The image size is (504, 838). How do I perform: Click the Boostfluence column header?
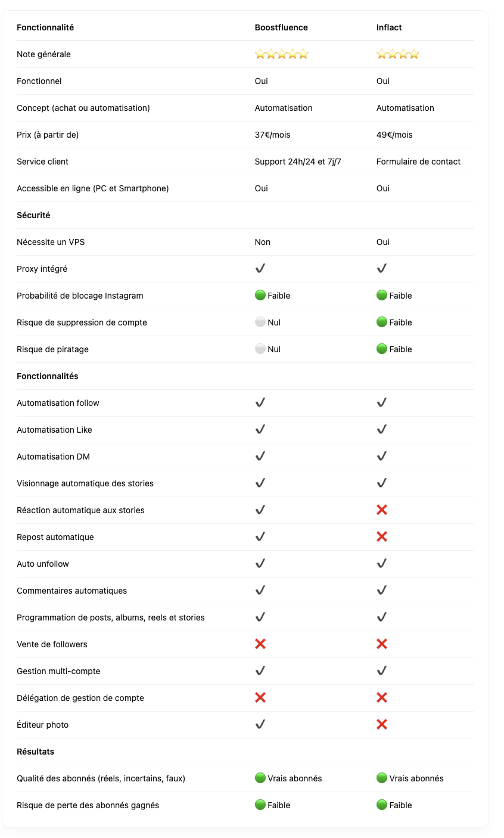tap(281, 27)
